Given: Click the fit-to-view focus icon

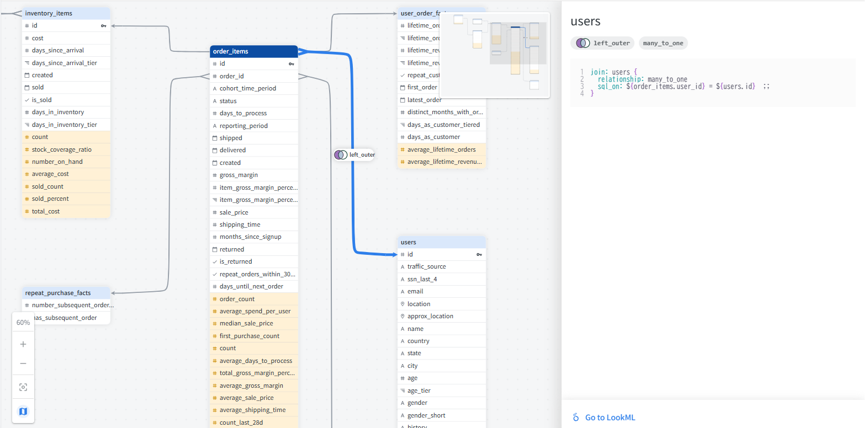Looking at the screenshot, I should (x=23, y=387).
